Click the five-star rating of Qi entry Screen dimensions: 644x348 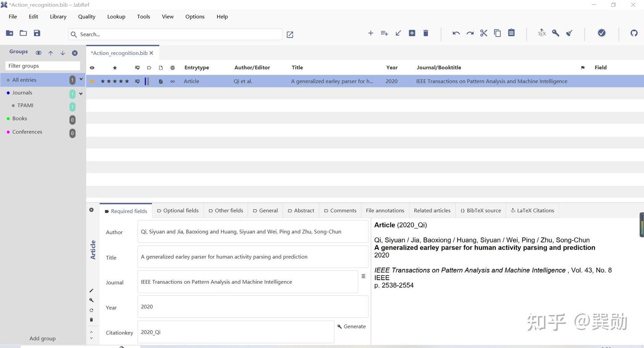tap(115, 81)
